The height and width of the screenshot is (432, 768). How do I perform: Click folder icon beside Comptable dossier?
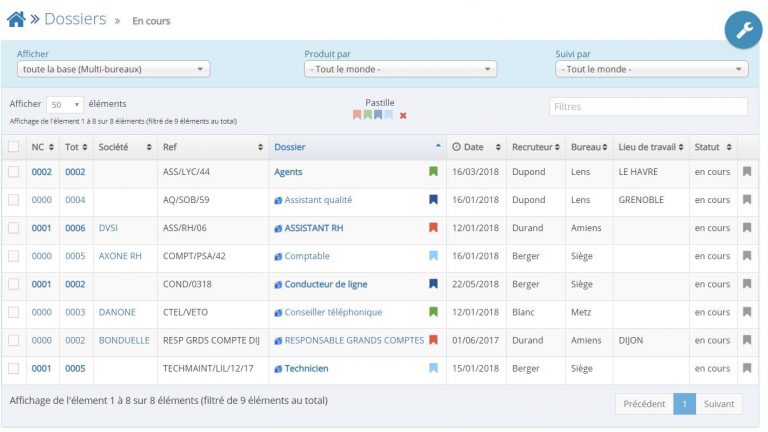coord(278,256)
